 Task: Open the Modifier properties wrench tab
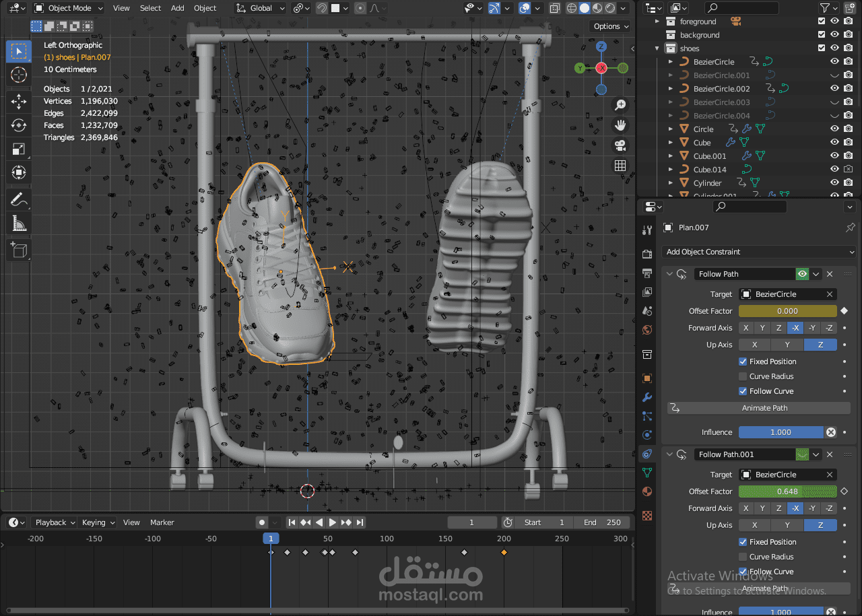[x=647, y=397]
